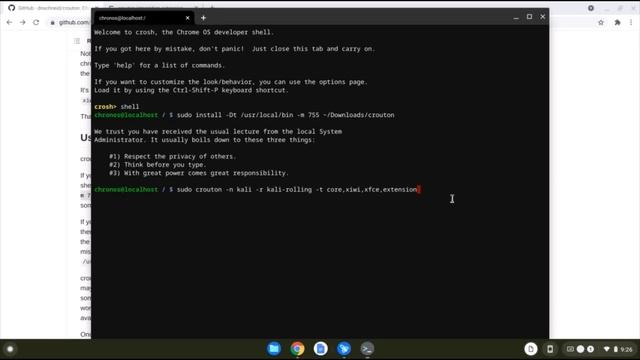Open Google Docs from the shelf
This screenshot has width=640, height=360.
(321, 349)
